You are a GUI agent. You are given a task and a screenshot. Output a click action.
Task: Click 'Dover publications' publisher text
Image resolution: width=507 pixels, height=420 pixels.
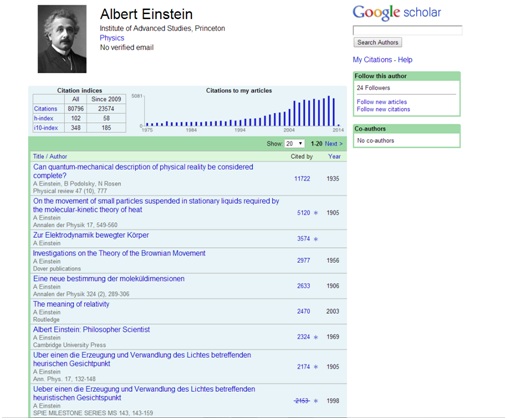point(57,269)
